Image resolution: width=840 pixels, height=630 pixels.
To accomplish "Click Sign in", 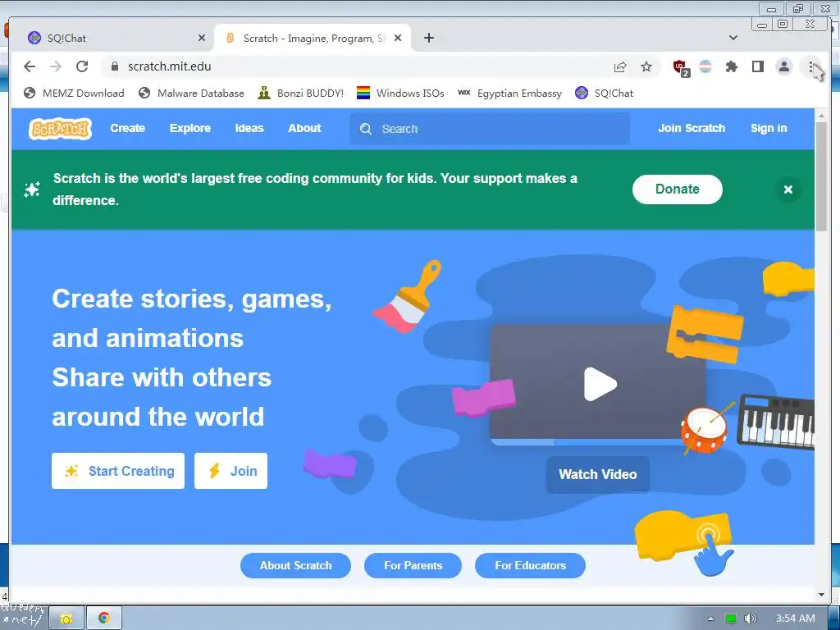I will coord(769,128).
